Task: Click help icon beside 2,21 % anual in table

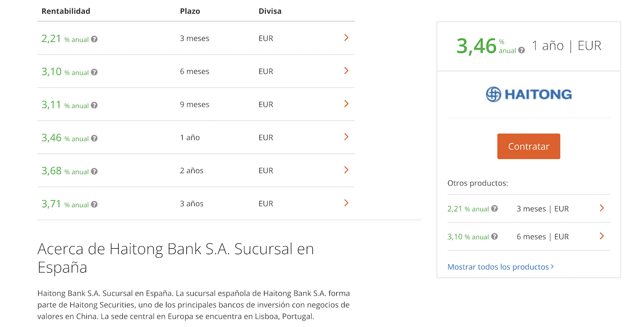Action: pyautogui.click(x=94, y=39)
